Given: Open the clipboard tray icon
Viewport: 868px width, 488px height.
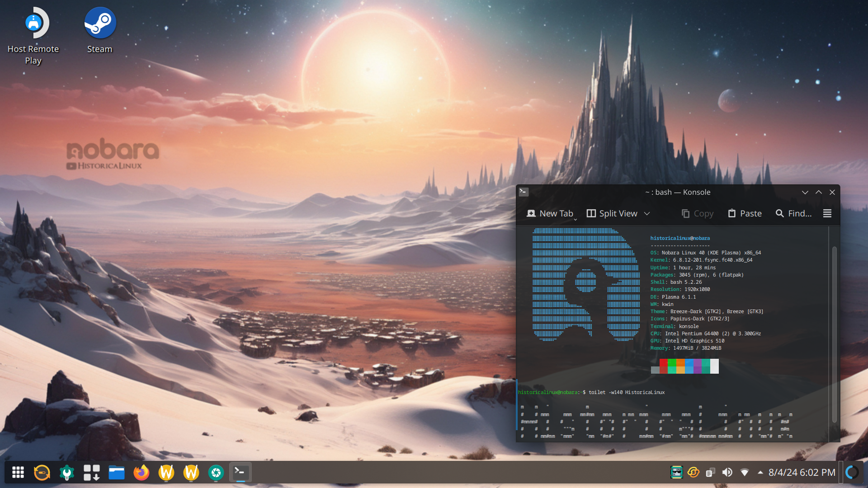Looking at the screenshot, I should click(710, 473).
